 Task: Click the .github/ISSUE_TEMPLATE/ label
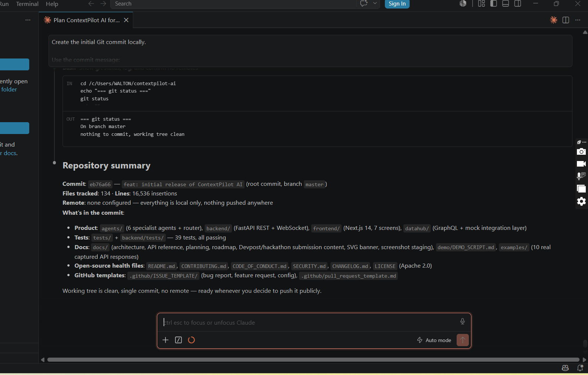point(164,276)
